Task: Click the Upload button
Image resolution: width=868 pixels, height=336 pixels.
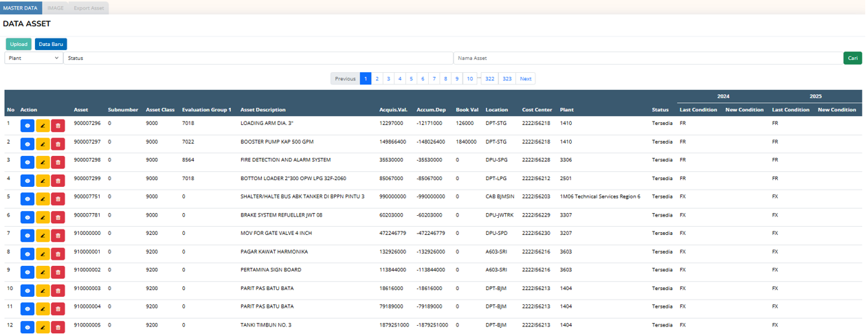Action: tap(19, 44)
